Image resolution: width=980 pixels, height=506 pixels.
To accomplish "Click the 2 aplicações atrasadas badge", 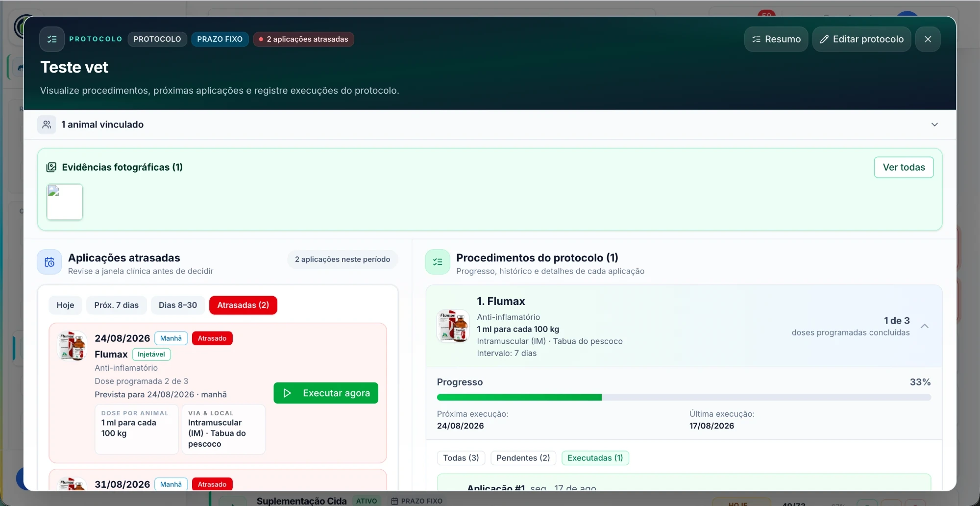I will pyautogui.click(x=303, y=39).
